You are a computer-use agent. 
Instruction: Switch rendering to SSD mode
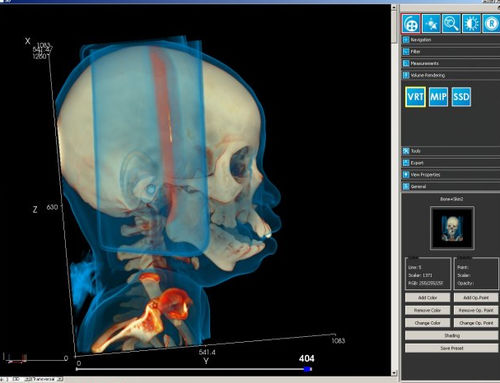point(461,97)
